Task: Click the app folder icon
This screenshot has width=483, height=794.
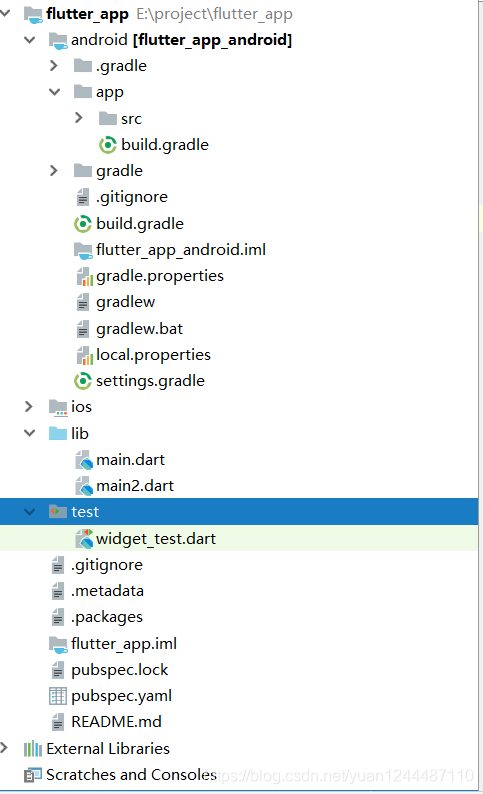Action: 83,92
